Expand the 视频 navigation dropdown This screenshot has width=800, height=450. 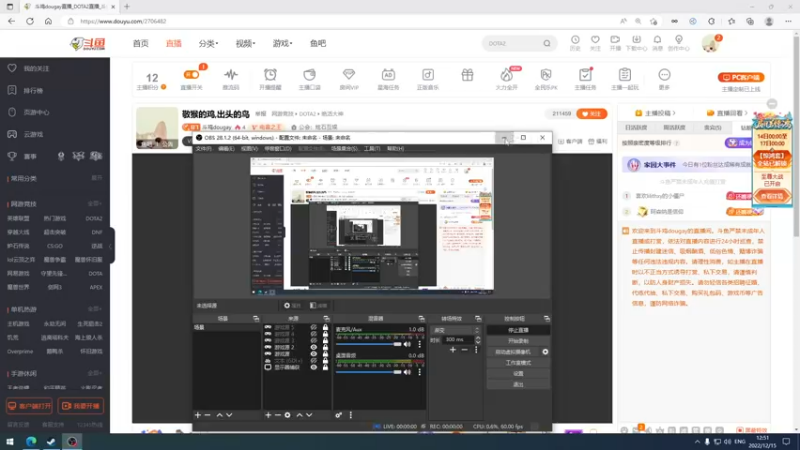tap(245, 43)
